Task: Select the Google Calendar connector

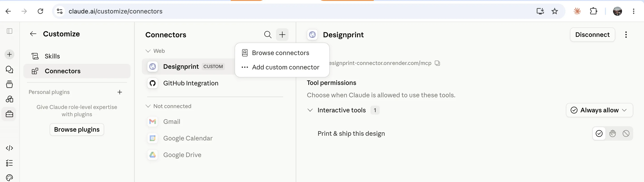Action: pos(215,138)
